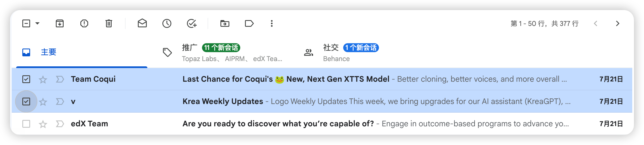Screen dimensions: 644x145
Task: Archive the selected conversations
Action: pos(60,23)
